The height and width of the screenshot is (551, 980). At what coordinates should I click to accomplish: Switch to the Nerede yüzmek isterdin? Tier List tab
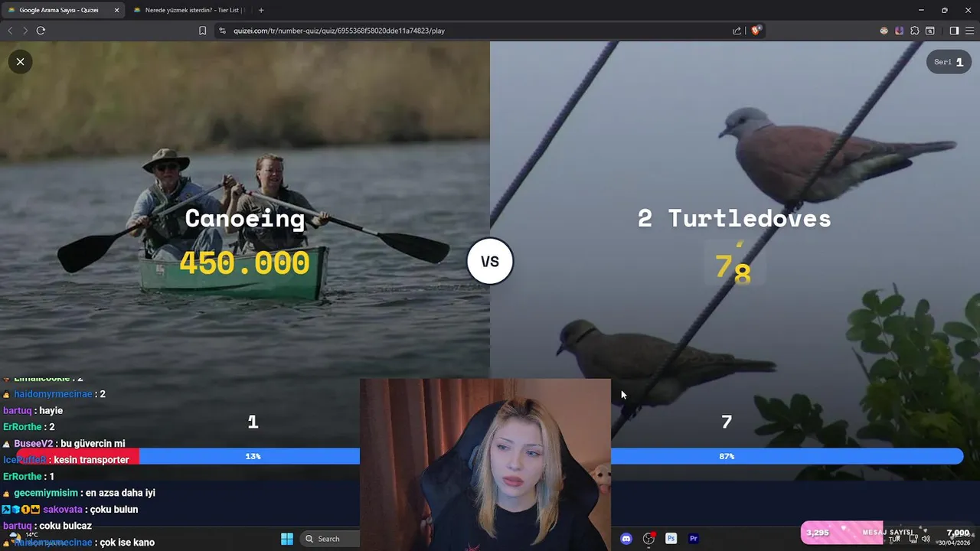189,10
